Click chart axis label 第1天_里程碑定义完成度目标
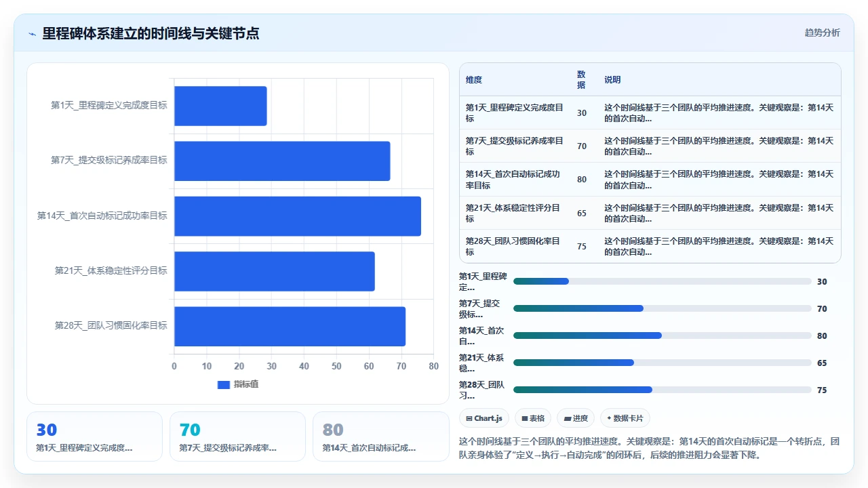The image size is (868, 488). point(109,106)
